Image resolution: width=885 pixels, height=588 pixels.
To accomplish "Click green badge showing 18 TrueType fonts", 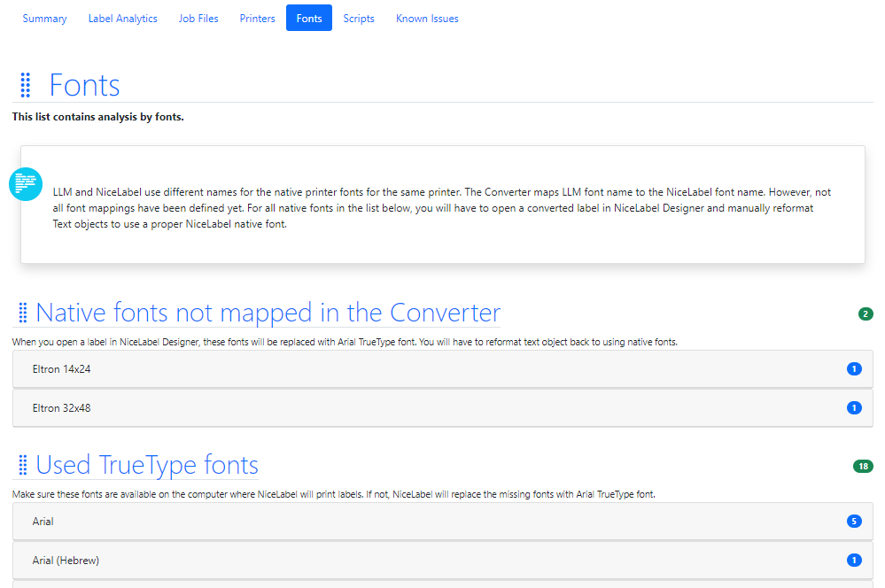I will [x=863, y=466].
